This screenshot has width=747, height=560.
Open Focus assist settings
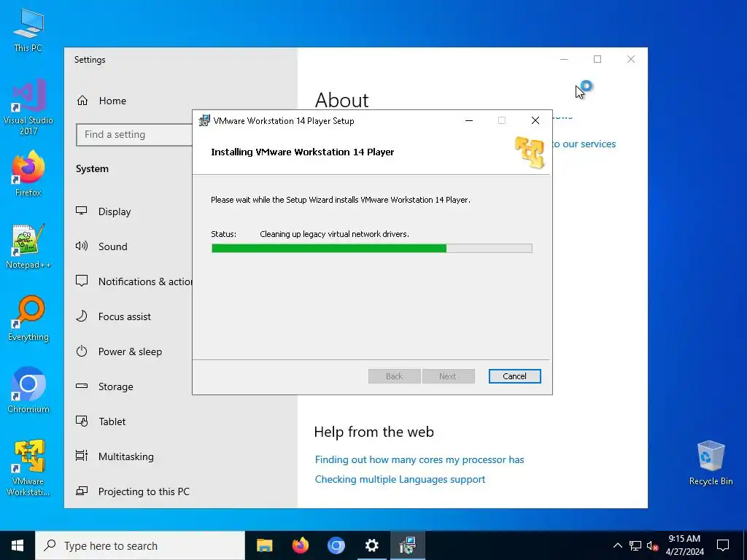(x=113, y=316)
